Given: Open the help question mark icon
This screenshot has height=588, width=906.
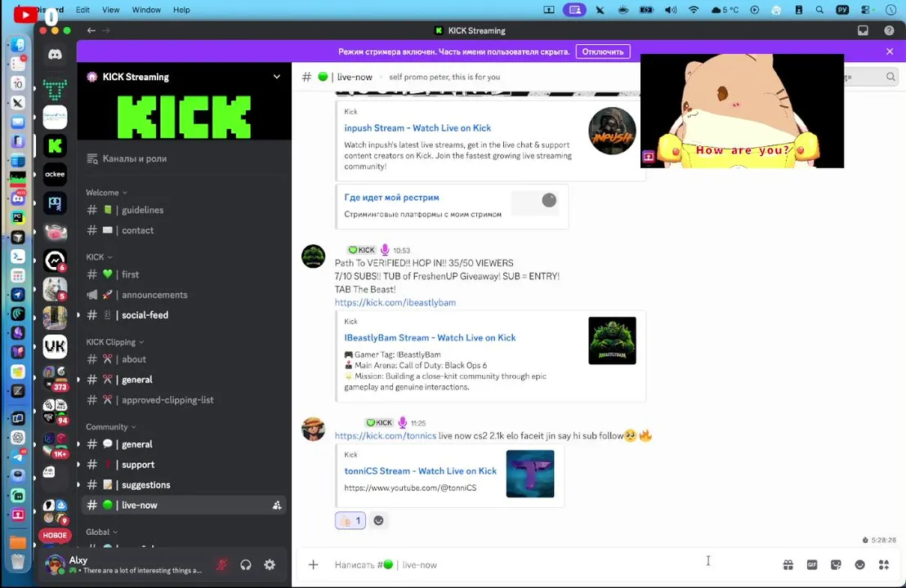Looking at the screenshot, I should 889,30.
